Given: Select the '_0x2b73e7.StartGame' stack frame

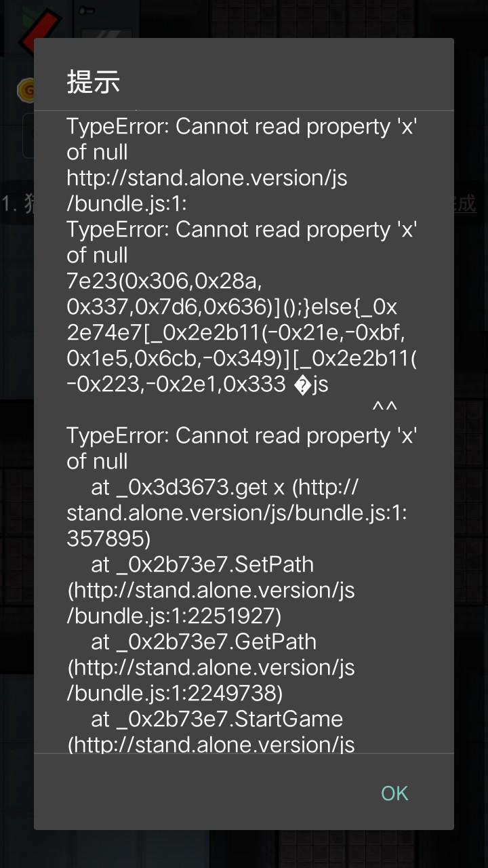Looking at the screenshot, I should coord(211,732).
